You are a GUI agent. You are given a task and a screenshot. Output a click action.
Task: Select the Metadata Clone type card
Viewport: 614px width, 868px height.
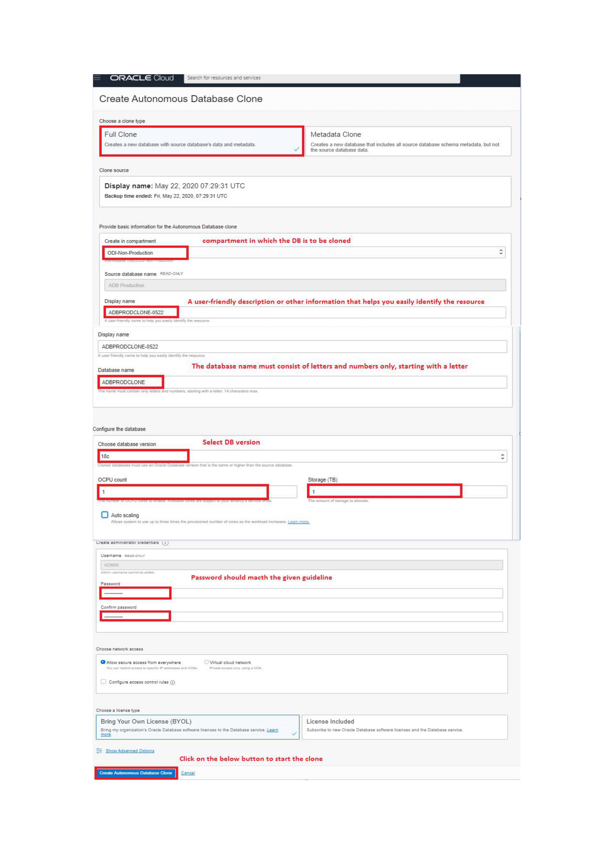[408, 141]
